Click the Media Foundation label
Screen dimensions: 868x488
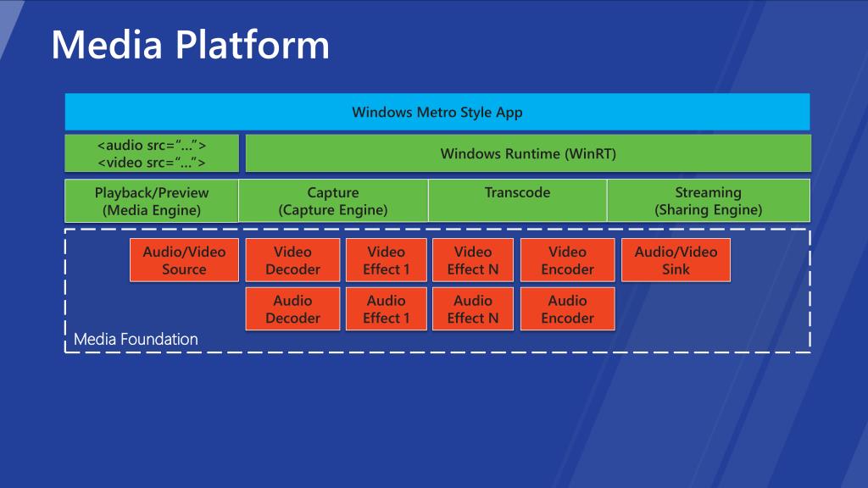pos(136,339)
